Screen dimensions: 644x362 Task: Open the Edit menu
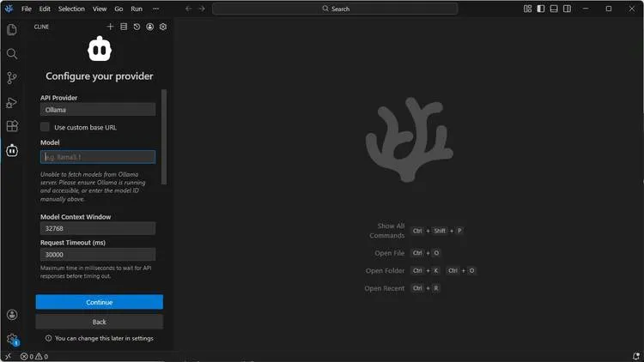coord(45,9)
